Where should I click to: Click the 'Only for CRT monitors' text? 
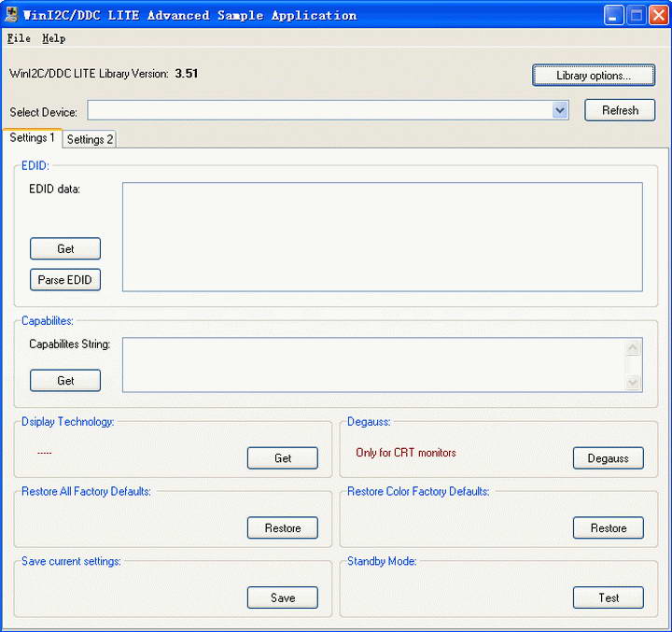(405, 453)
